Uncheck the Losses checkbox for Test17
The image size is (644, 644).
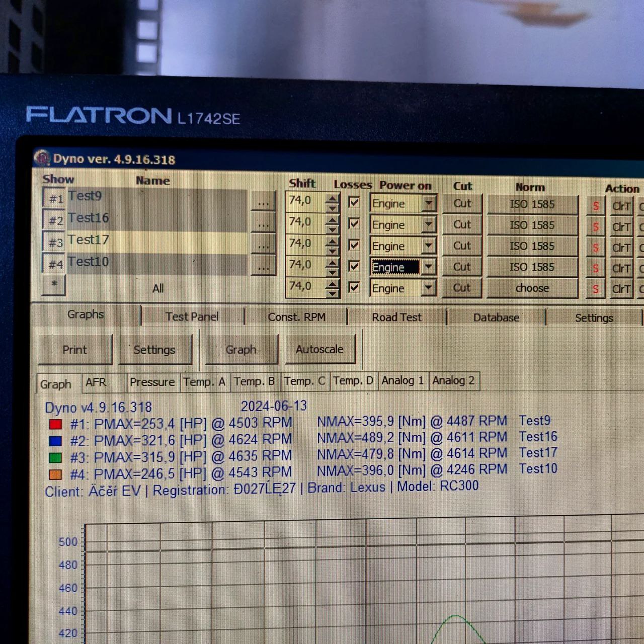click(x=354, y=245)
